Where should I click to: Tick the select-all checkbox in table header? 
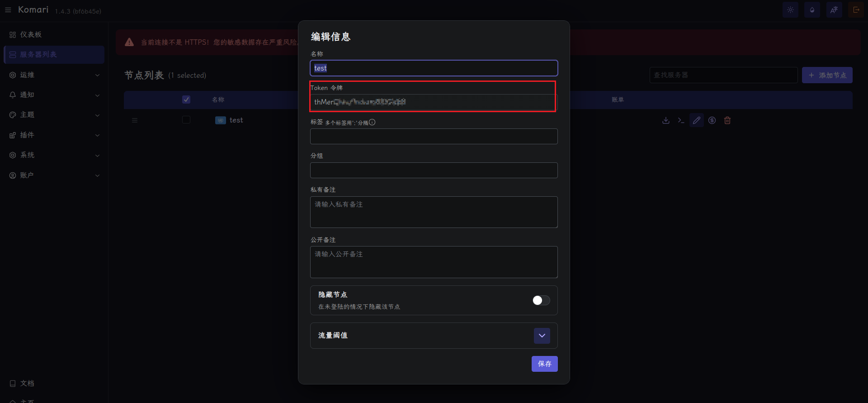coord(186,100)
